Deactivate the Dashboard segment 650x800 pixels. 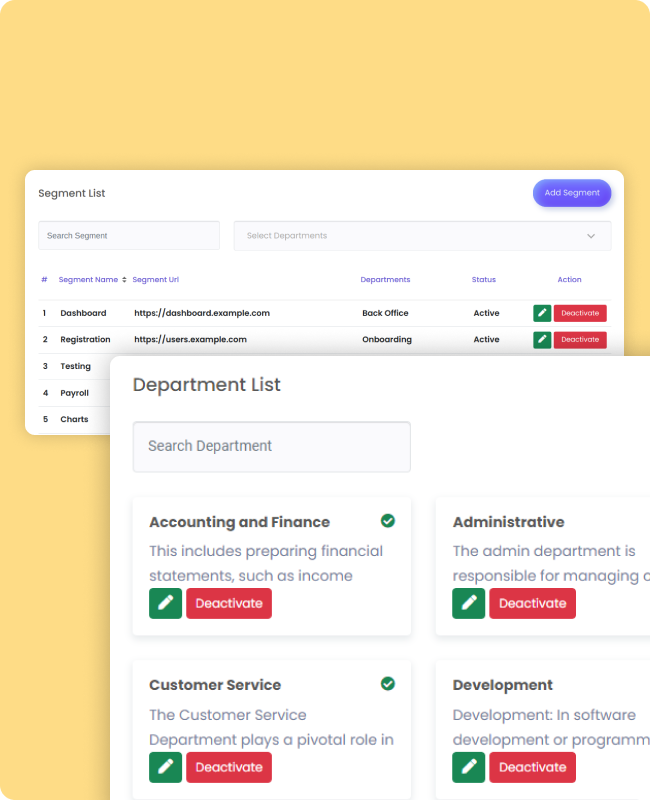click(x=580, y=313)
